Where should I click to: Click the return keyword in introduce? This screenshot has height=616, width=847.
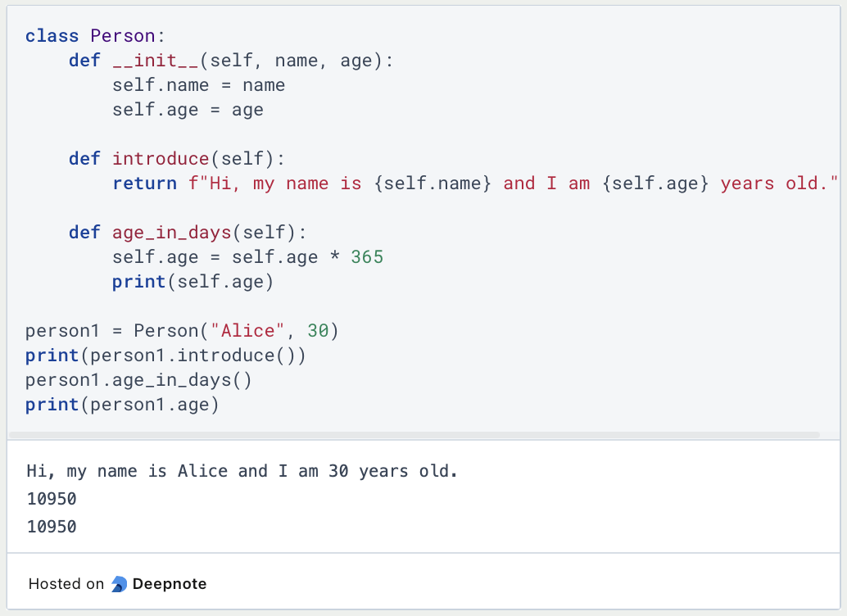click(144, 183)
